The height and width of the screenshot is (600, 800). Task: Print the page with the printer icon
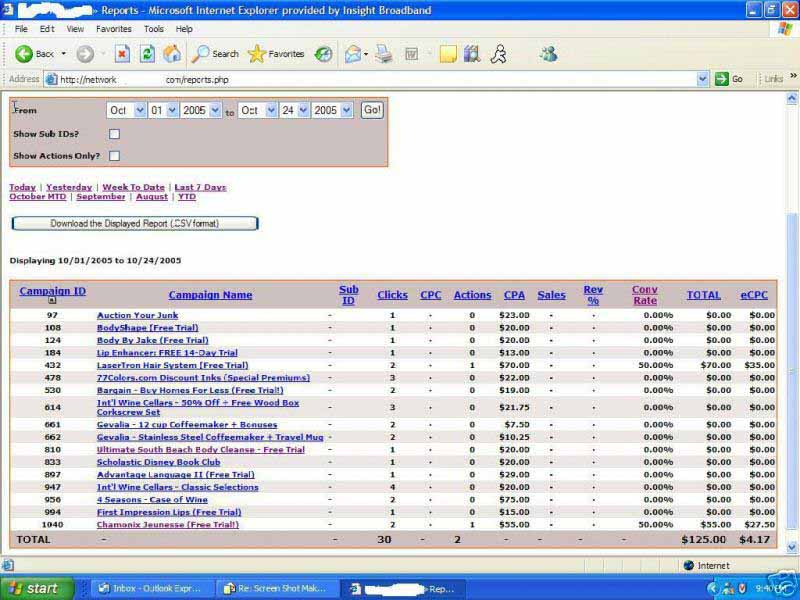click(384, 54)
